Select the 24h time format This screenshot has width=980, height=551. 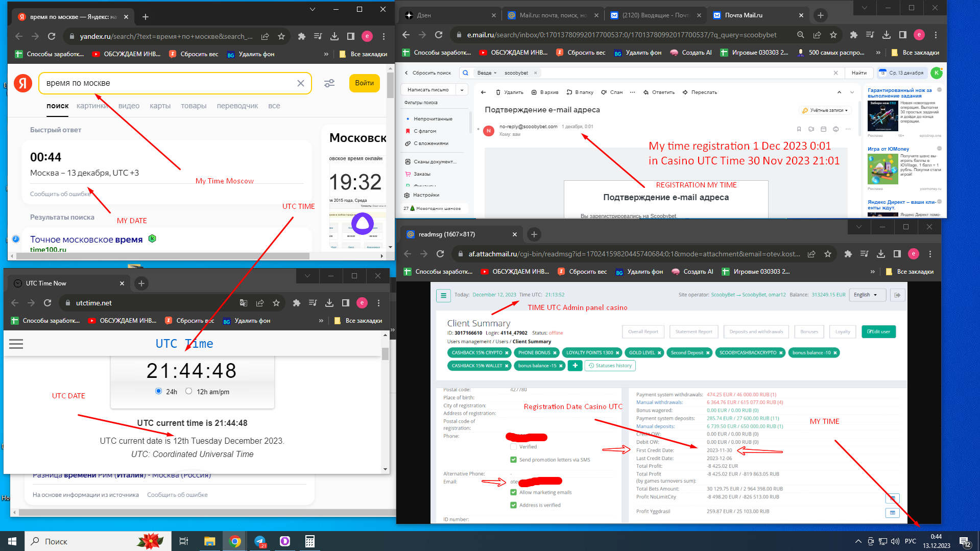159,391
